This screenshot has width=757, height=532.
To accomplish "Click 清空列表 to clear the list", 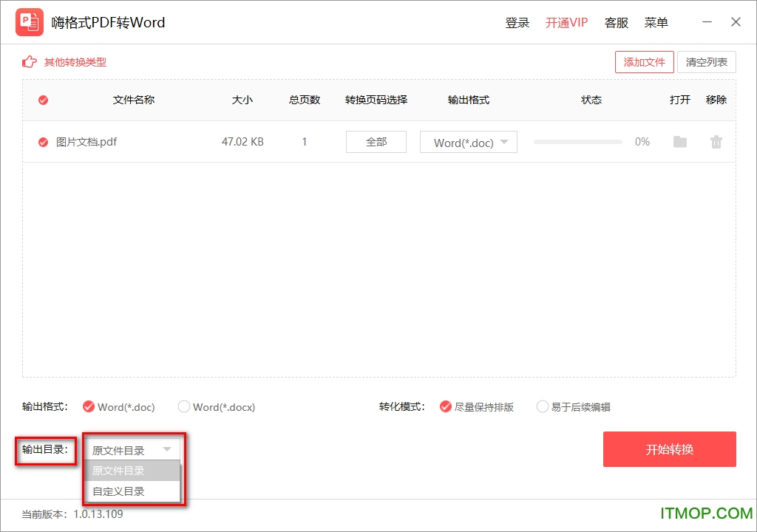I will (707, 62).
